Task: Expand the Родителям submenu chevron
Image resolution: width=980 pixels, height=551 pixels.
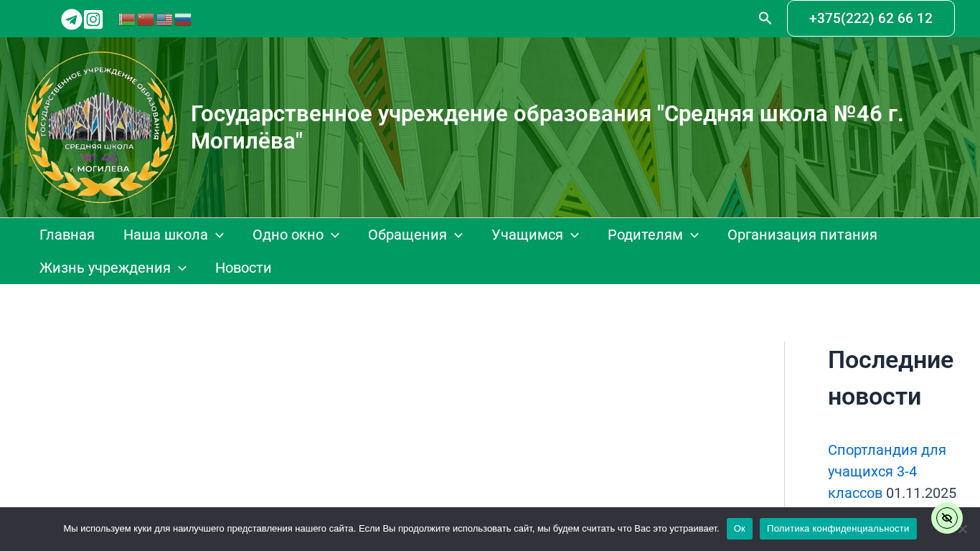Action: pos(694,235)
